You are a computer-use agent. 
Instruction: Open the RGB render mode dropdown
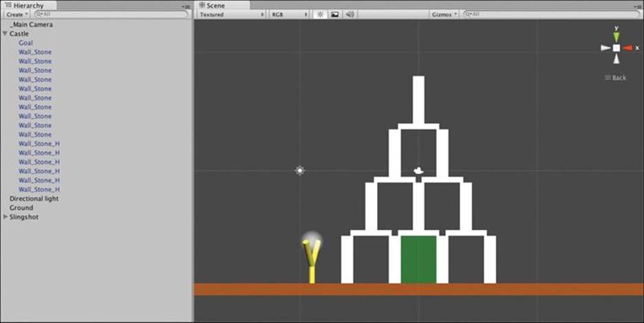point(289,14)
